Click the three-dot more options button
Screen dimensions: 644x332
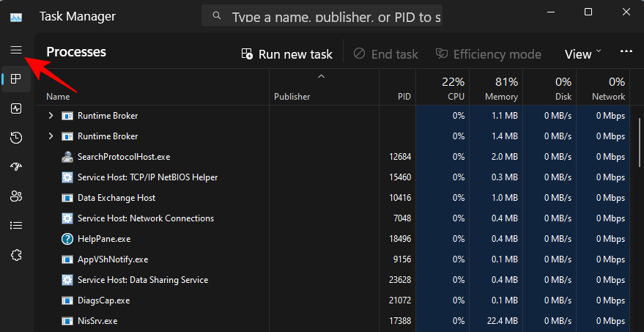pos(626,52)
